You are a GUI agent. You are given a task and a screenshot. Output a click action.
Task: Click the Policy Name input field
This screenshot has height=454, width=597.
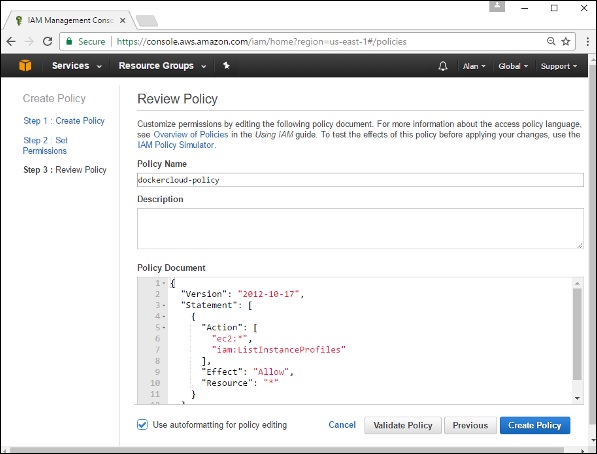click(360, 180)
